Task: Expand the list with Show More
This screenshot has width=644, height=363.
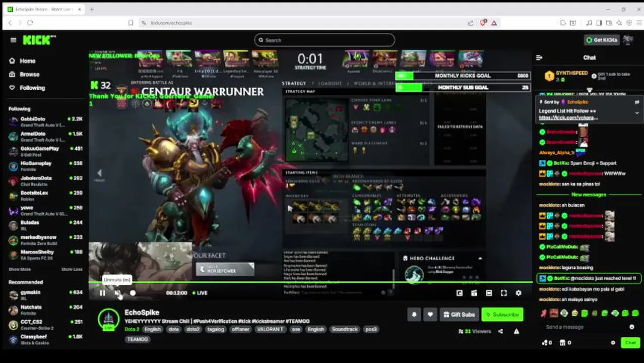Action: 20,269
